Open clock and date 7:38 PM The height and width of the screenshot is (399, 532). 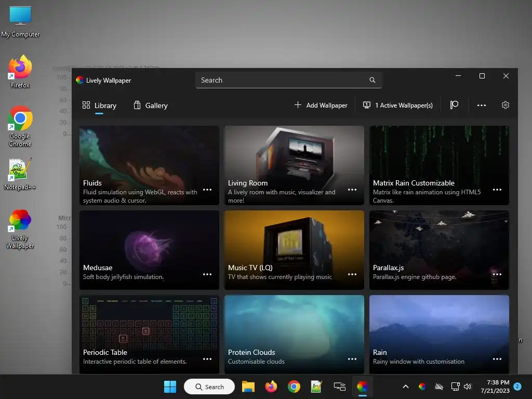point(495,387)
